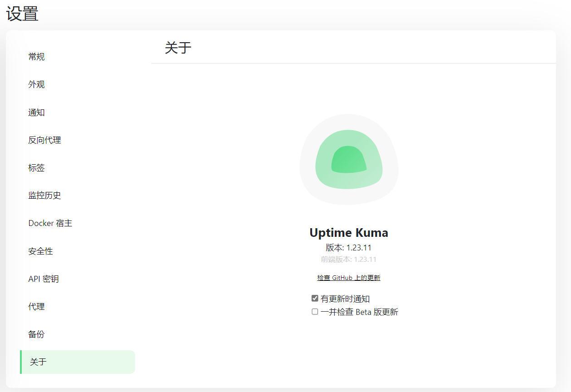Image resolution: width=571 pixels, height=392 pixels.
Task: Switch to the 标签 settings section
Action: [36, 168]
